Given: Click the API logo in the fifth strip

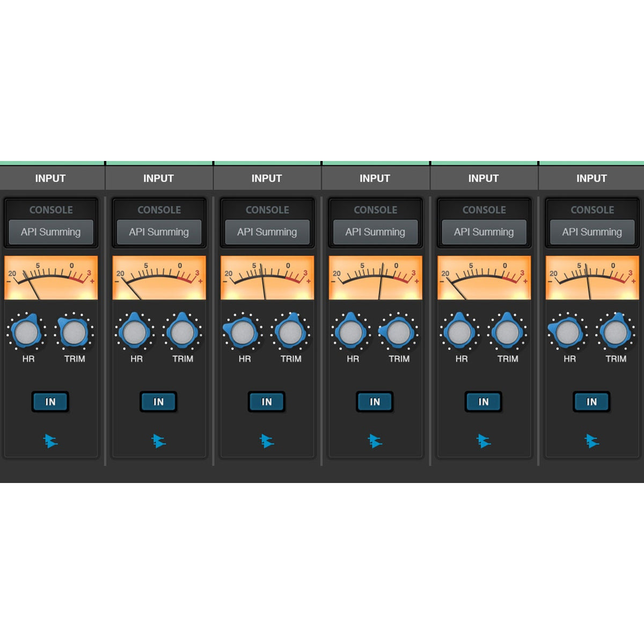Looking at the screenshot, I should 484,441.
